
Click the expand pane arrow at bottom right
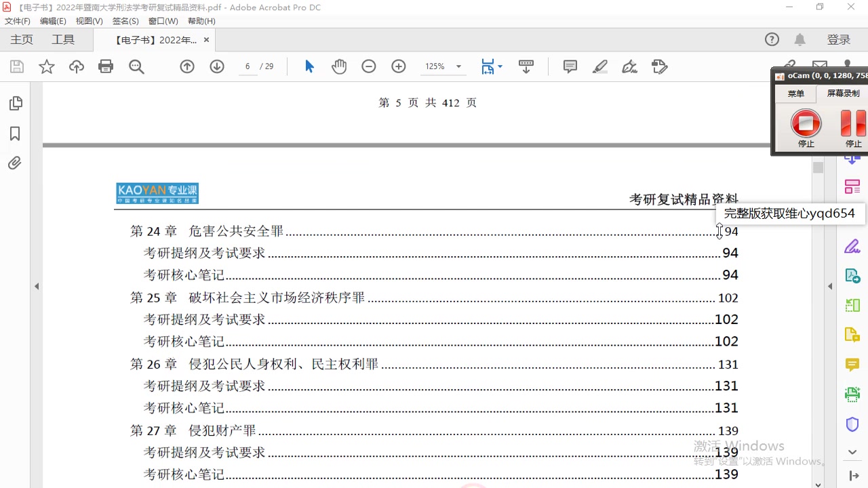tap(854, 476)
